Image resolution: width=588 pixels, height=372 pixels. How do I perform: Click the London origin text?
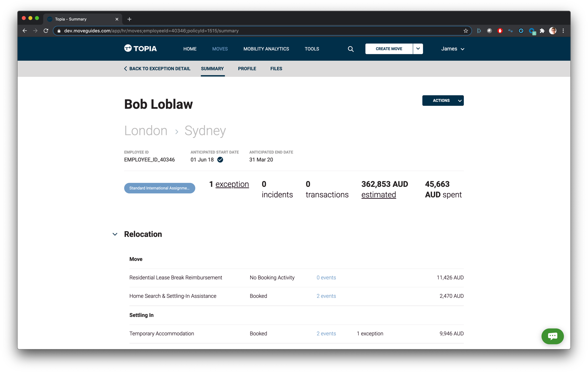tap(146, 131)
